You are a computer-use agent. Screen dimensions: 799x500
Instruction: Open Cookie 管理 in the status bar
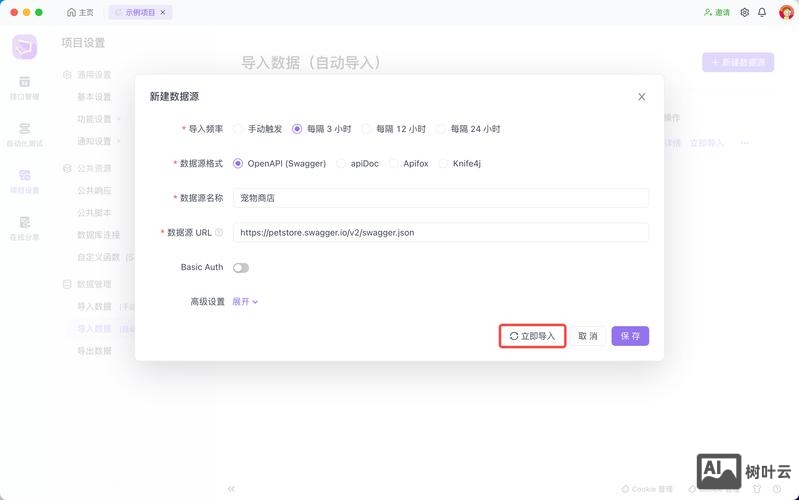(x=647, y=489)
